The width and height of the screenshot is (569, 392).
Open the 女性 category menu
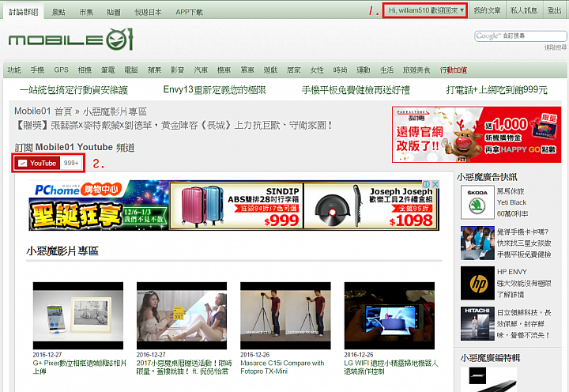tap(317, 70)
